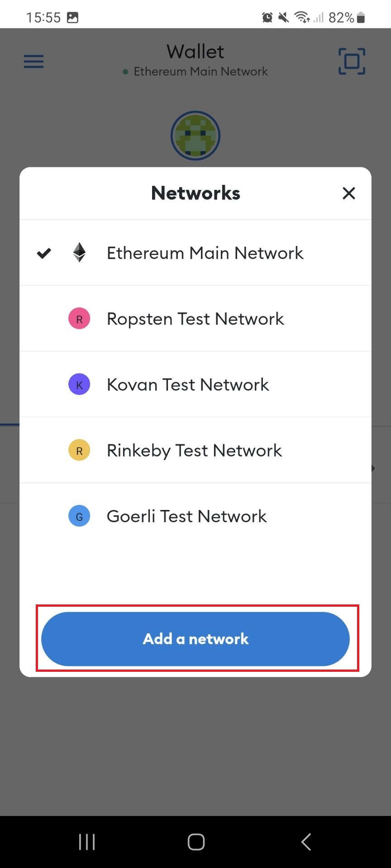Image resolution: width=391 pixels, height=868 pixels.
Task: Click the checkmark beside Ethereum Main Network
Action: coord(44,253)
